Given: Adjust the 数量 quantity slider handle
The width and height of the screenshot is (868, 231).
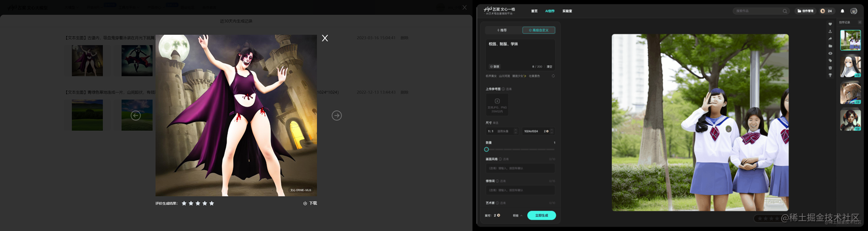Looking at the screenshot, I should [x=486, y=149].
